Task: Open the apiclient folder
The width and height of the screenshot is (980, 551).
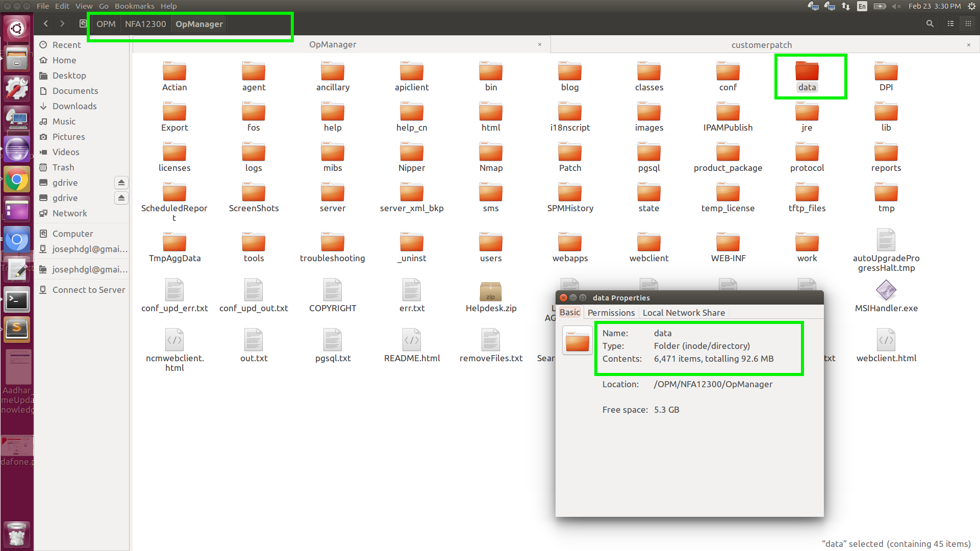Action: [412, 77]
